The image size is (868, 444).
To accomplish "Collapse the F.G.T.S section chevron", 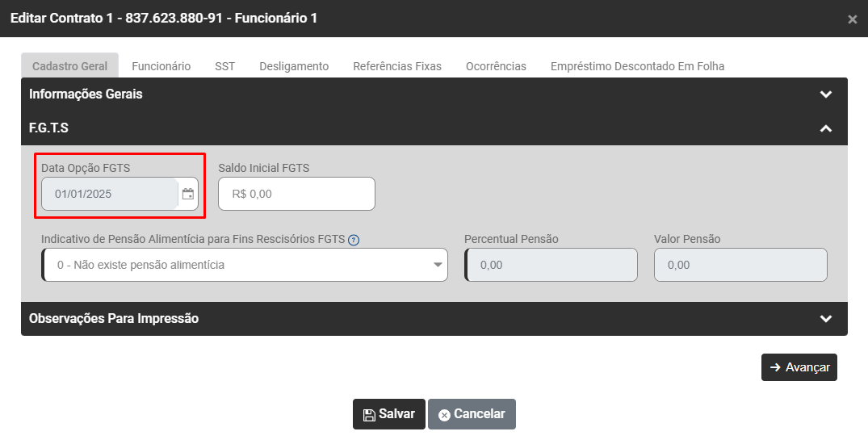I will click(825, 128).
